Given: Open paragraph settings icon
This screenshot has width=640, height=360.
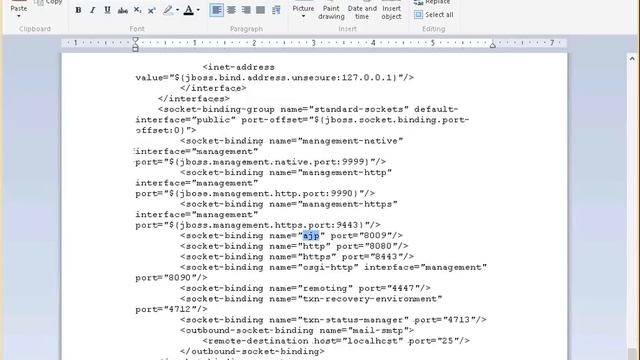Looking at the screenshot, I should [x=276, y=10].
